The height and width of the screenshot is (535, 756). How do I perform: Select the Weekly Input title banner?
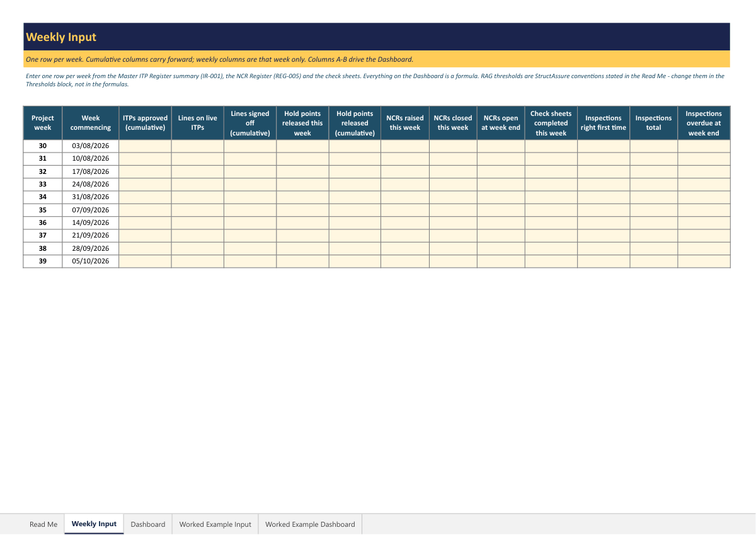(377, 37)
